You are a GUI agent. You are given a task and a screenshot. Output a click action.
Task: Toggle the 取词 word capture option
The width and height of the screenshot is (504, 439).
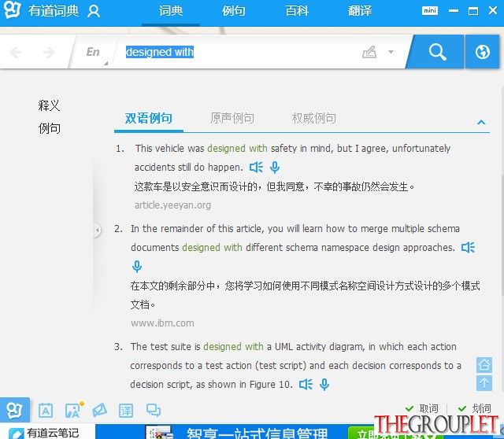point(422,408)
